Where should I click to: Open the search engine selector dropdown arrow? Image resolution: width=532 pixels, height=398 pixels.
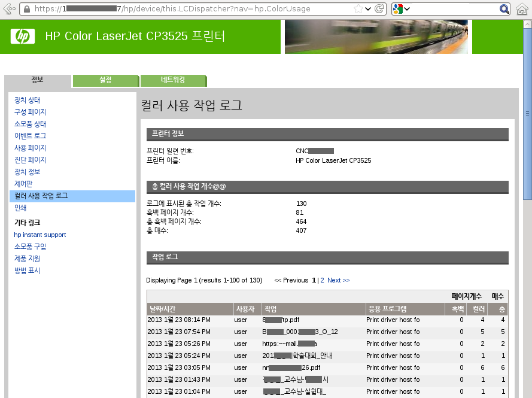pyautogui.click(x=407, y=9)
